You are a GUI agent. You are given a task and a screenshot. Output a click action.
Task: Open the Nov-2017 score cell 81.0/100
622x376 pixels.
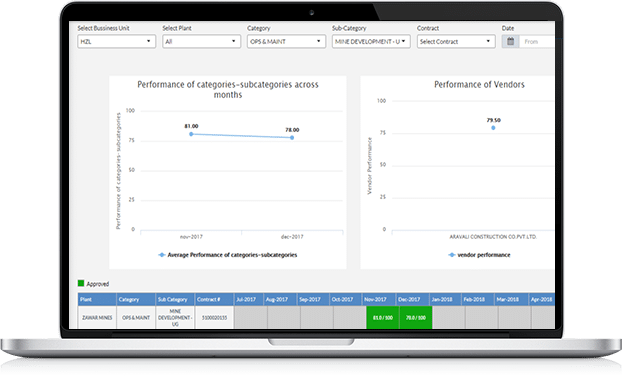(383, 317)
